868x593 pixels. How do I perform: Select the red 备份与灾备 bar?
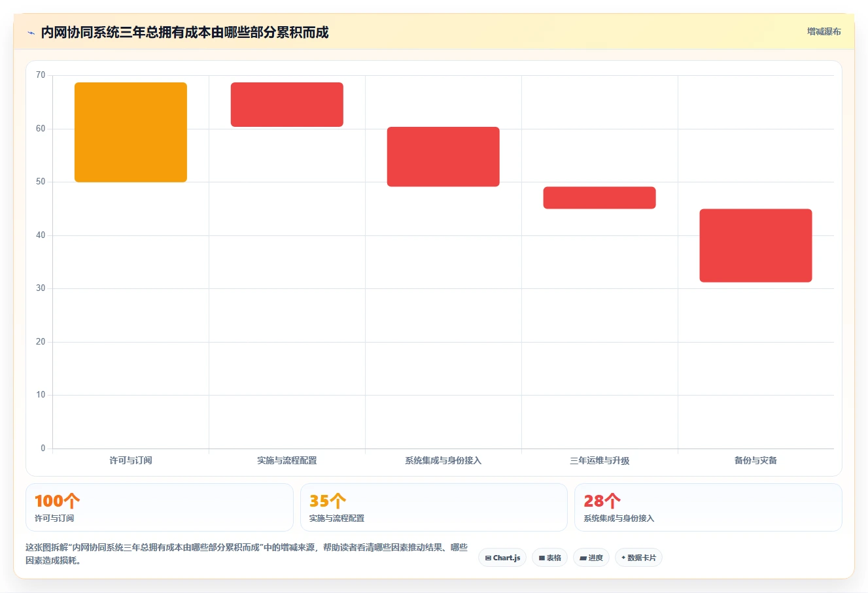tap(756, 246)
